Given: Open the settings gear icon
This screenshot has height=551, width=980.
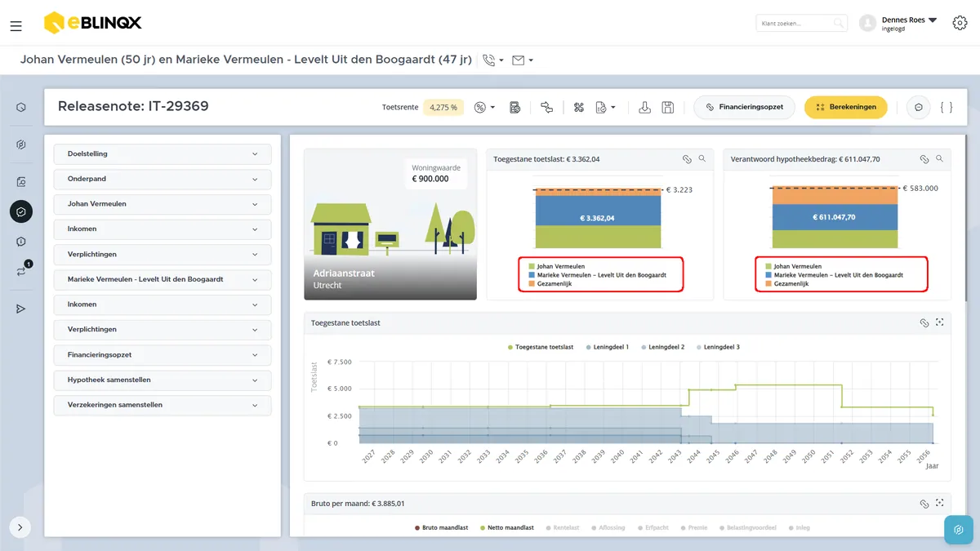Looking at the screenshot, I should (960, 23).
